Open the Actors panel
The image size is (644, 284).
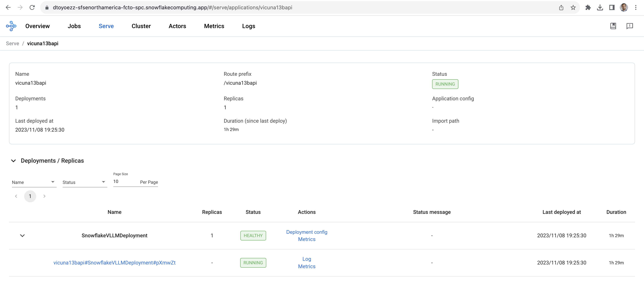[177, 26]
